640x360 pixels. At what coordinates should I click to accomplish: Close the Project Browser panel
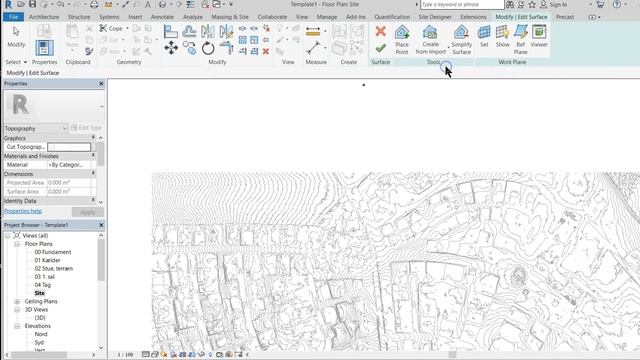pos(101,225)
